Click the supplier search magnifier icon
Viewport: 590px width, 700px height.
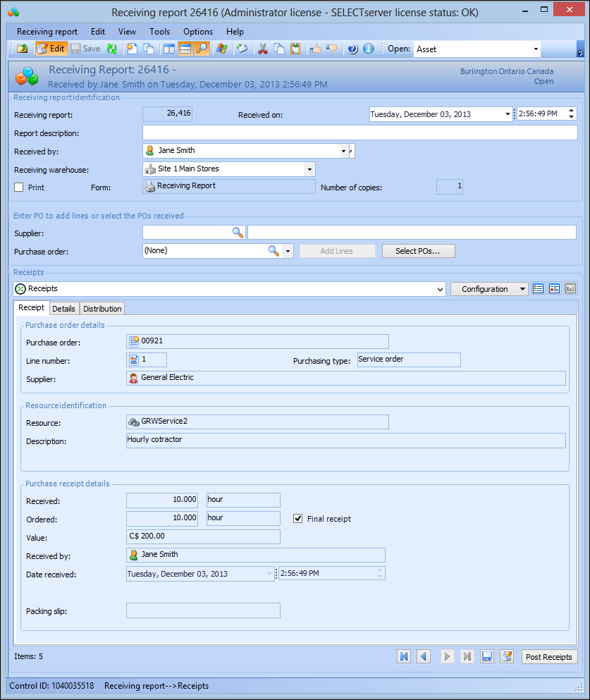(238, 232)
